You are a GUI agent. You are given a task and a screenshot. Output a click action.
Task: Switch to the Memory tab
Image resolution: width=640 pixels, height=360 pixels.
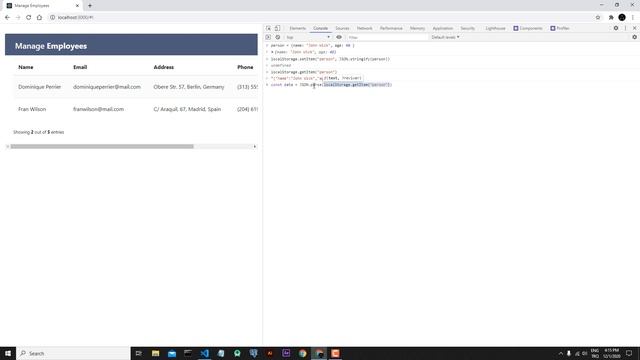(417, 28)
